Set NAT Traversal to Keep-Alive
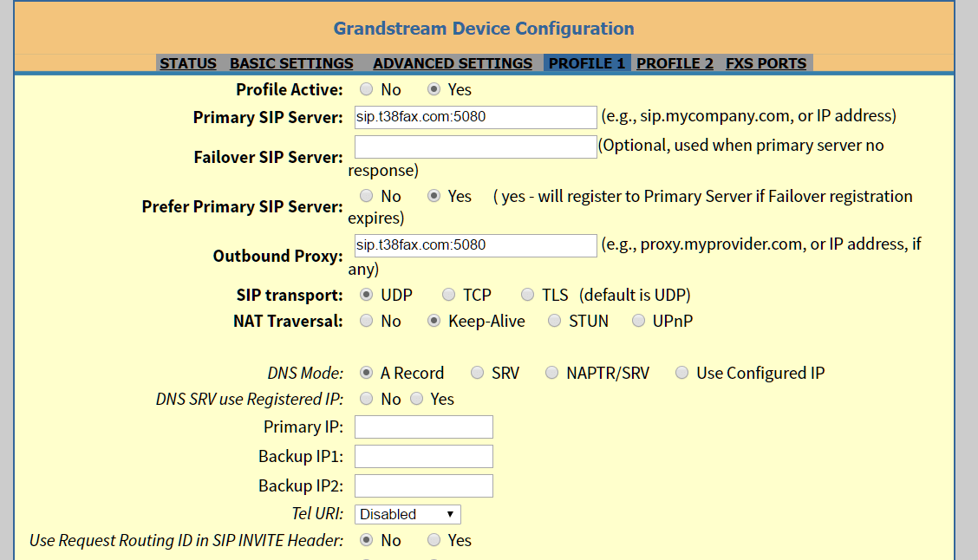The image size is (978, 560). click(434, 321)
